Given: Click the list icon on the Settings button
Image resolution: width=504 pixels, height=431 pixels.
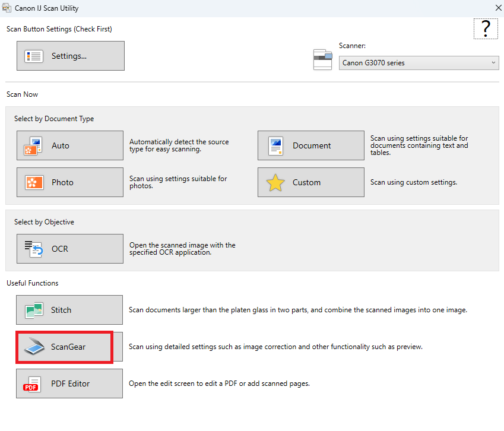Looking at the screenshot, I should pyautogui.click(x=34, y=56).
